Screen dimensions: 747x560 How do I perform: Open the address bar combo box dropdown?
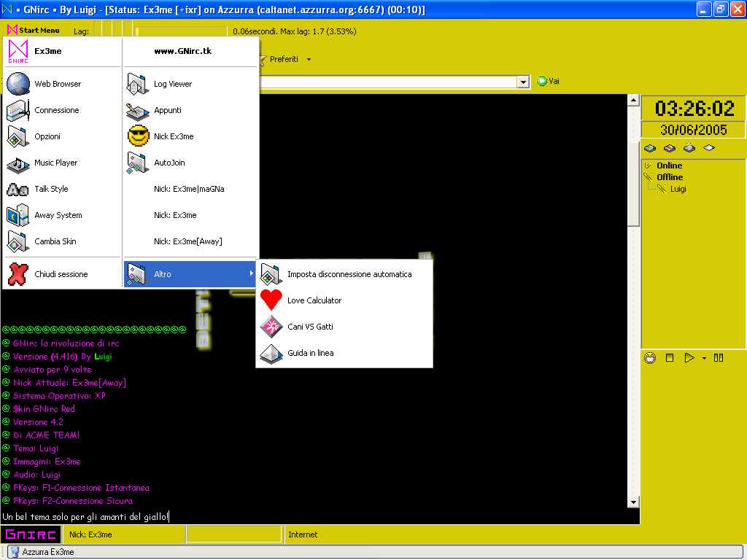tap(522, 82)
